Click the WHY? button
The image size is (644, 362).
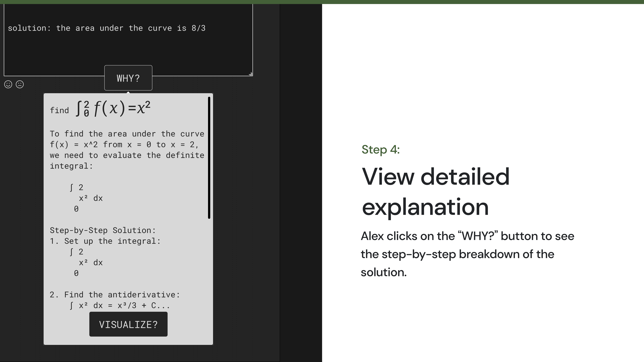click(128, 78)
